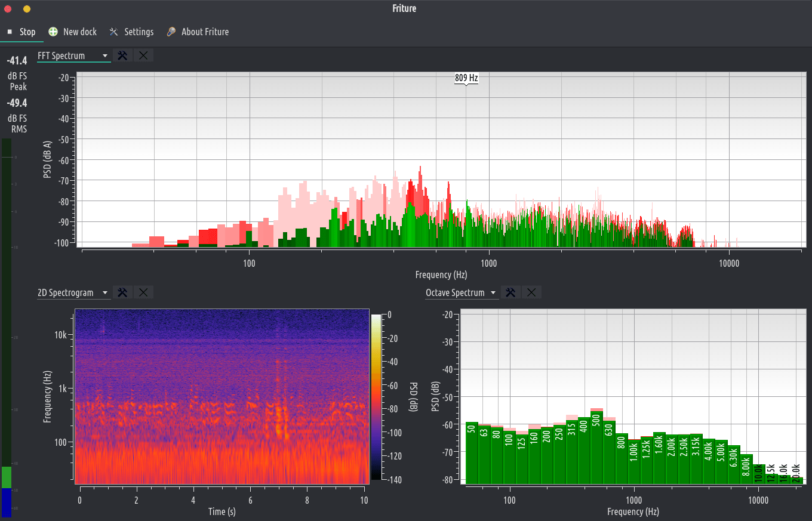This screenshot has width=812, height=521.
Task: Add a New dock
Action: click(x=73, y=32)
